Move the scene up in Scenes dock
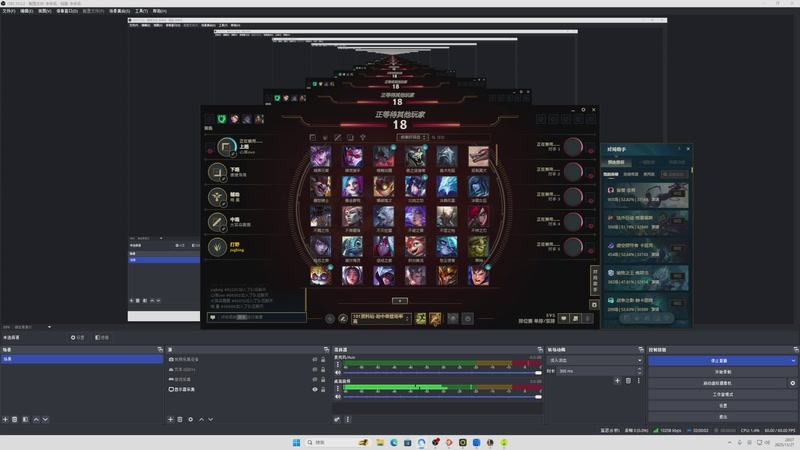This screenshot has height=450, width=800. [36, 419]
